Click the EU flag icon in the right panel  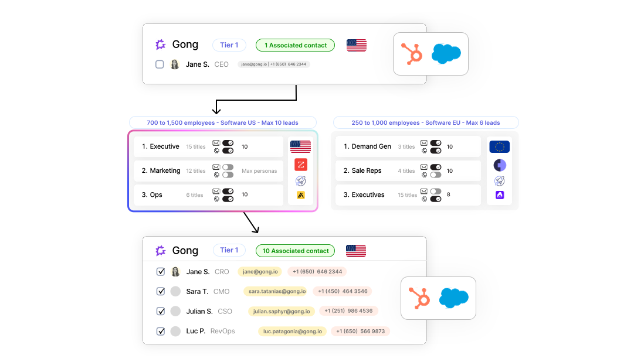[x=499, y=147]
